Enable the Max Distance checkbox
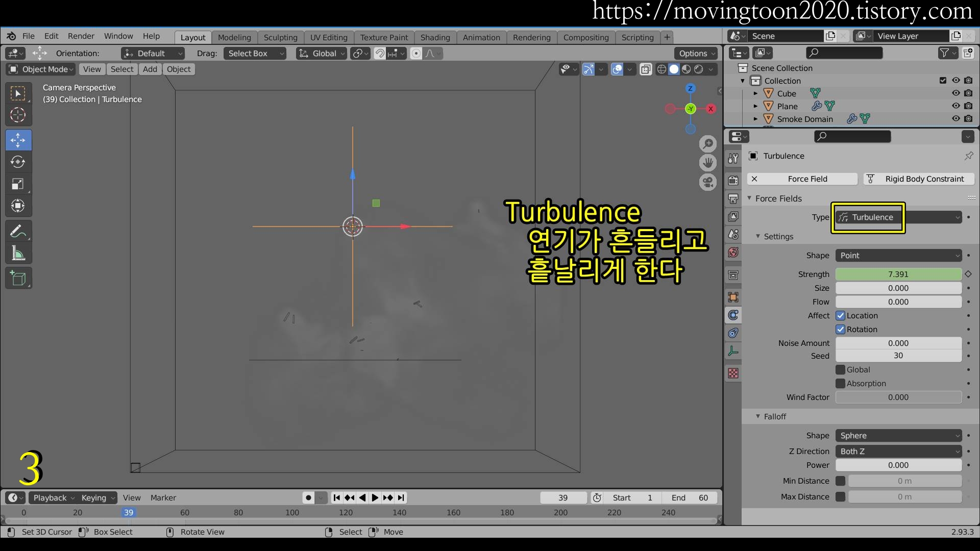Image resolution: width=980 pixels, height=551 pixels. [841, 497]
